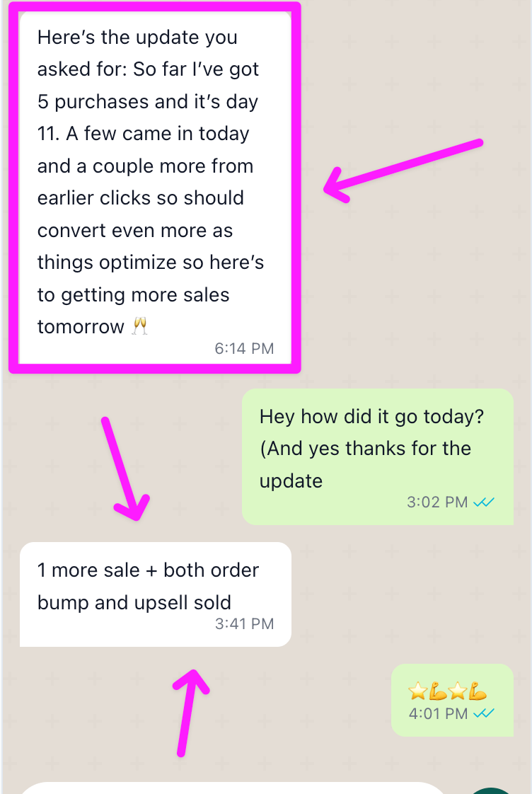Click the second star emoji in the reply
Image resolution: width=532 pixels, height=794 pixels.
point(458,691)
